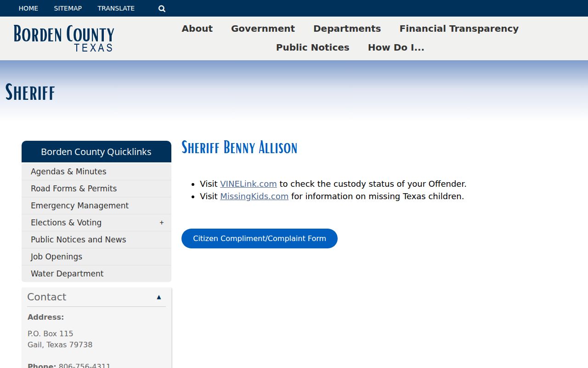Open the Government menu
The image size is (588, 368).
click(x=263, y=29)
